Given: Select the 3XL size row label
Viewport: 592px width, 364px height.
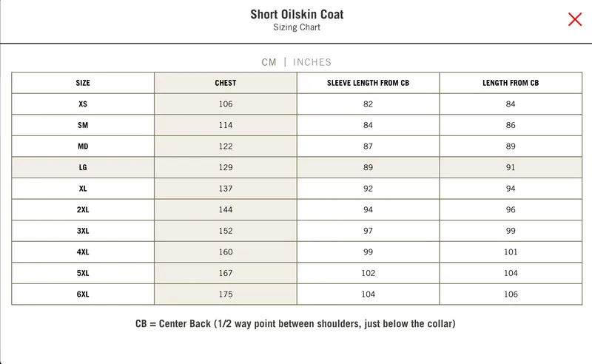Looking at the screenshot, I should tap(83, 231).
